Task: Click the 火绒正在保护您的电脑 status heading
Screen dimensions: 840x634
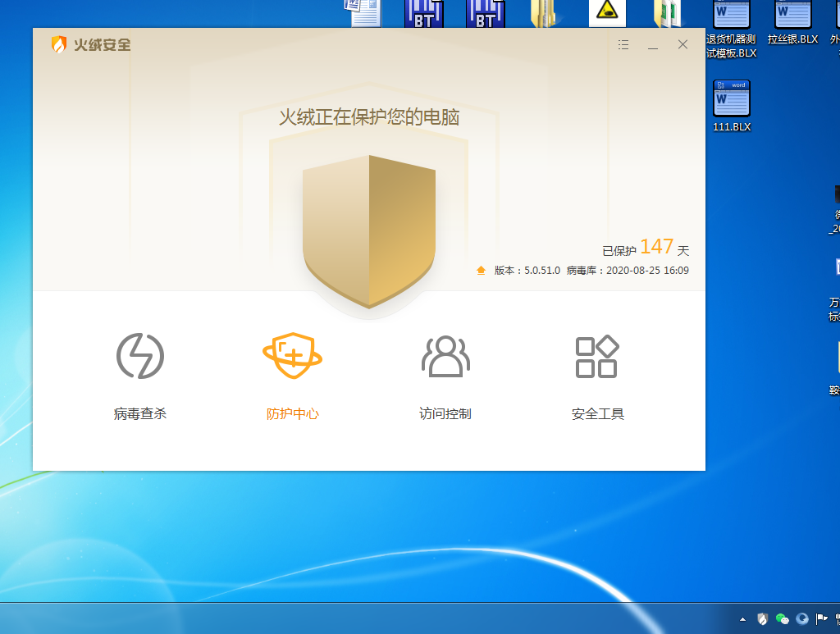Action: [369, 117]
